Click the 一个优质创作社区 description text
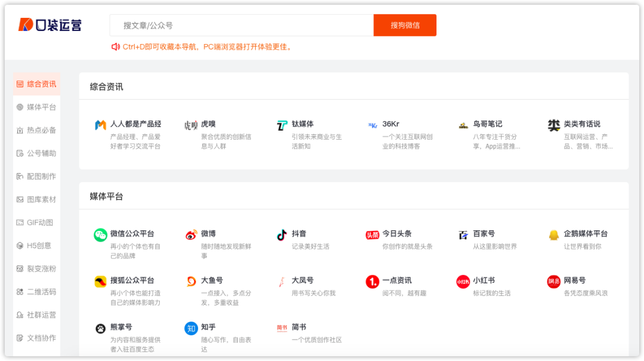644x361 pixels. click(x=317, y=340)
